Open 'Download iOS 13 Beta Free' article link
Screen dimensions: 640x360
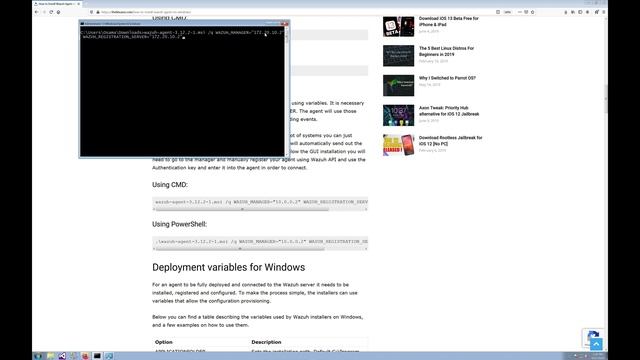pos(449,21)
